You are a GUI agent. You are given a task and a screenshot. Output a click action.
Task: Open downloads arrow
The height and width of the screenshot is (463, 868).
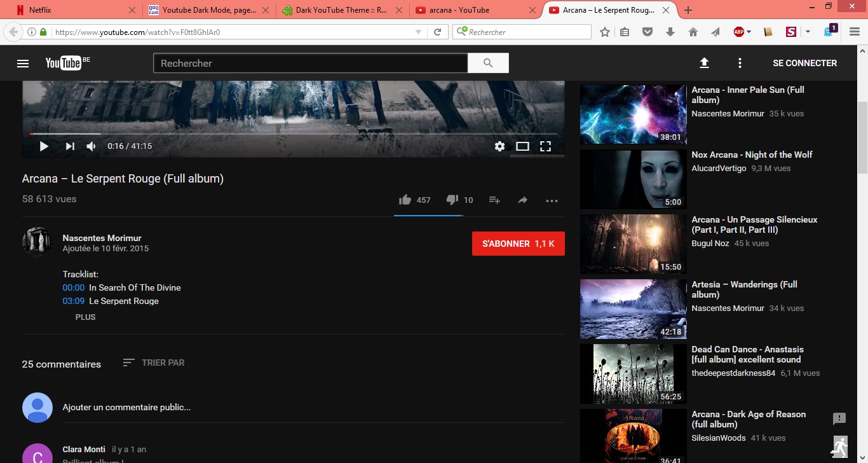(670, 32)
